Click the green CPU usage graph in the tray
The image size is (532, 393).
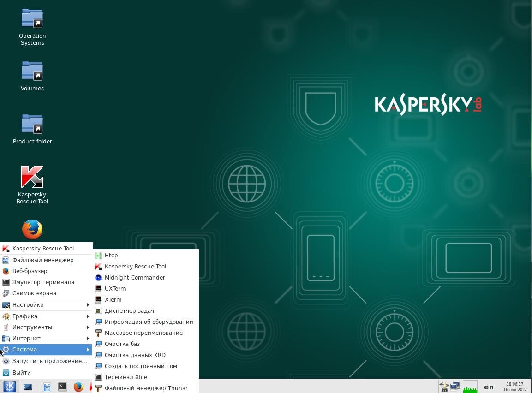pyautogui.click(x=470, y=387)
